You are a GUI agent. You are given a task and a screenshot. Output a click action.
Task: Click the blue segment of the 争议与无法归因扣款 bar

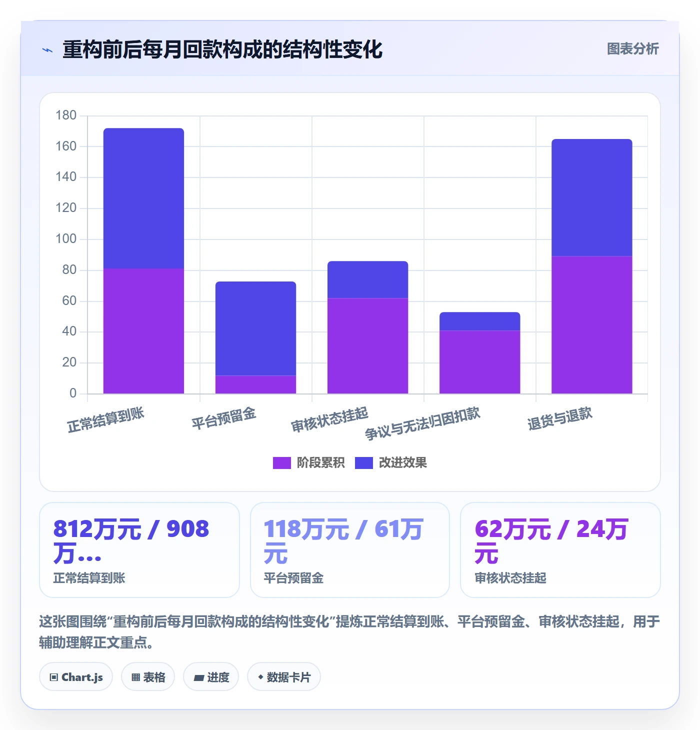pos(479,321)
